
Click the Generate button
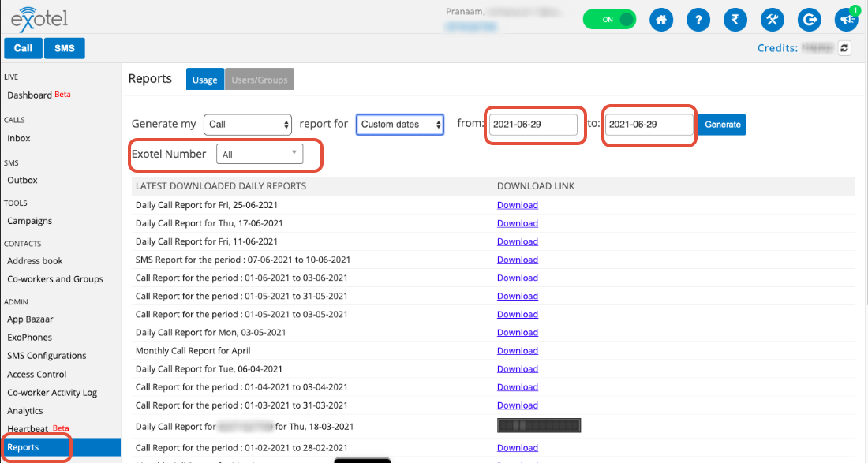[x=722, y=125]
